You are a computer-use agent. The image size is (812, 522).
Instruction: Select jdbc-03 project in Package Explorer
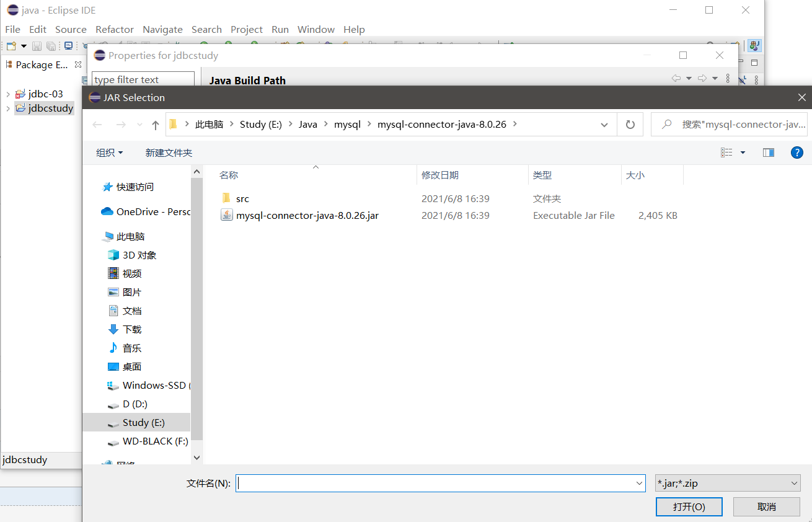(39, 94)
